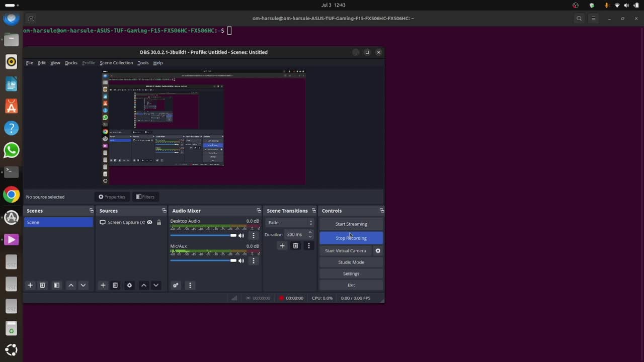Open Mic/Aux three-dot options menu
The image size is (644, 362).
[x=253, y=260]
